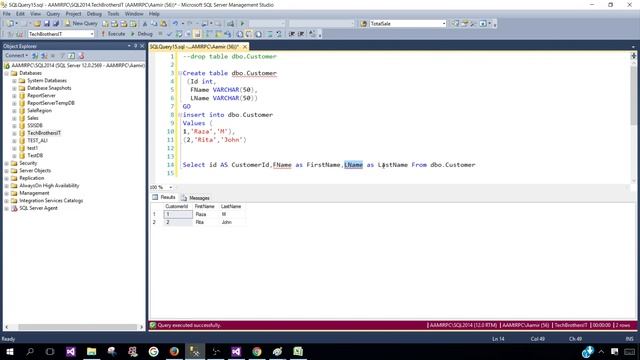Click the Paste icon in toolbar
This screenshot has height=360, width=640.
pyautogui.click(x=163, y=24)
